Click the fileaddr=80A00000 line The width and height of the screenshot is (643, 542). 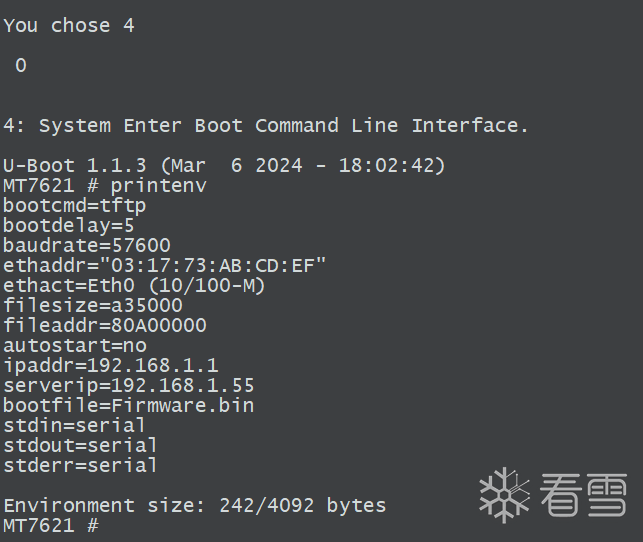pyautogui.click(x=105, y=326)
